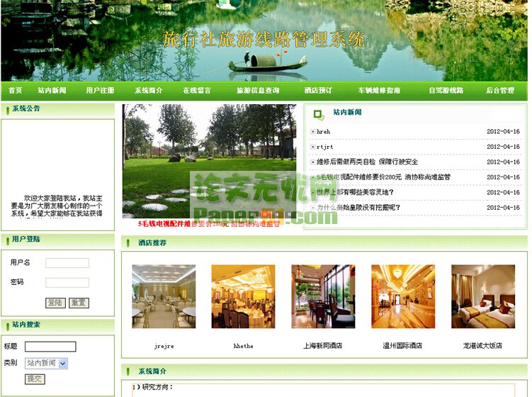Click the bullet icon before rtjrt news

[312, 147]
